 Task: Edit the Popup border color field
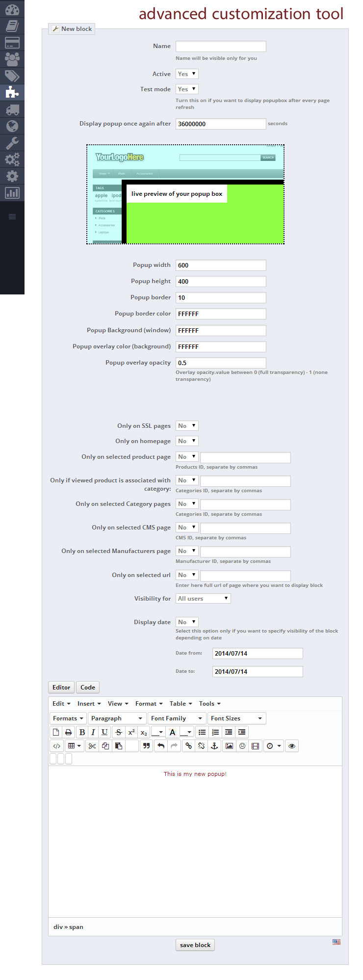pos(221,314)
